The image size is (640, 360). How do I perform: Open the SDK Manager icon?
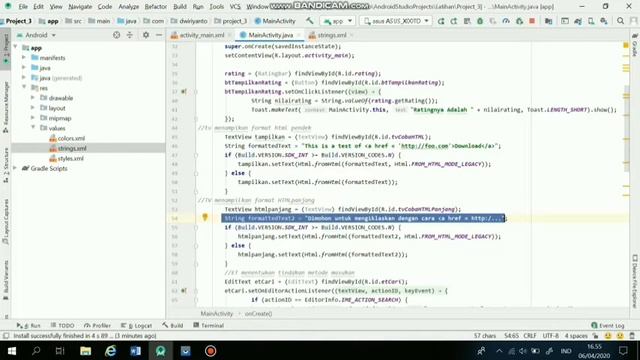click(x=604, y=21)
